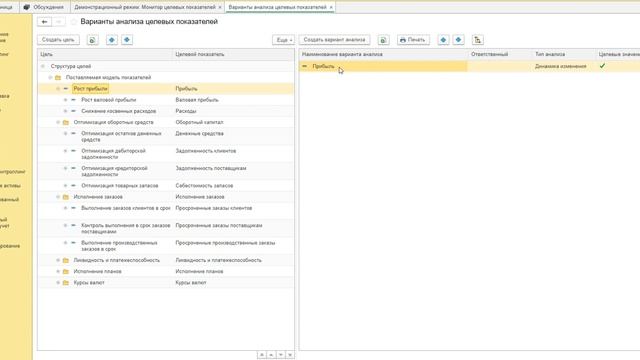Open the Еще dropdown menu
Viewport: 640px width, 360px height.
pos(283,40)
